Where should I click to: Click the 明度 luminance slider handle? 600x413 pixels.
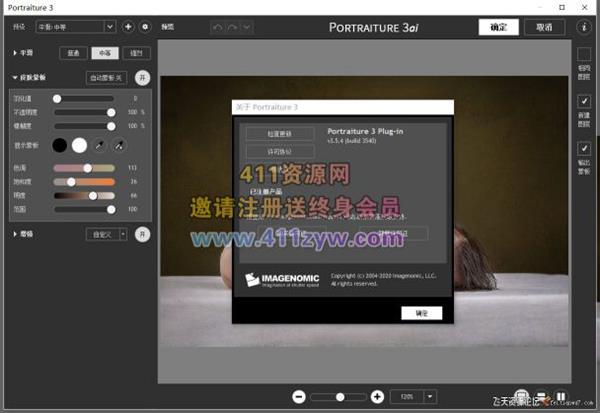(x=93, y=196)
